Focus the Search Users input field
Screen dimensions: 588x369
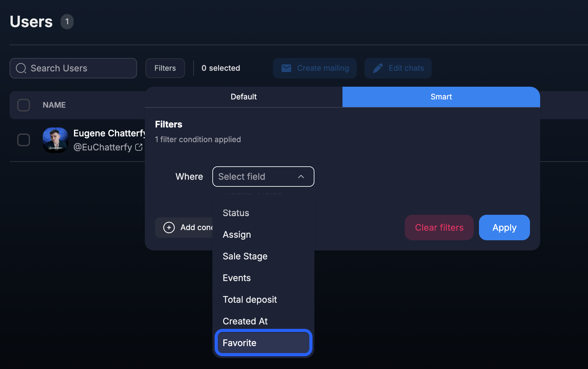point(73,68)
